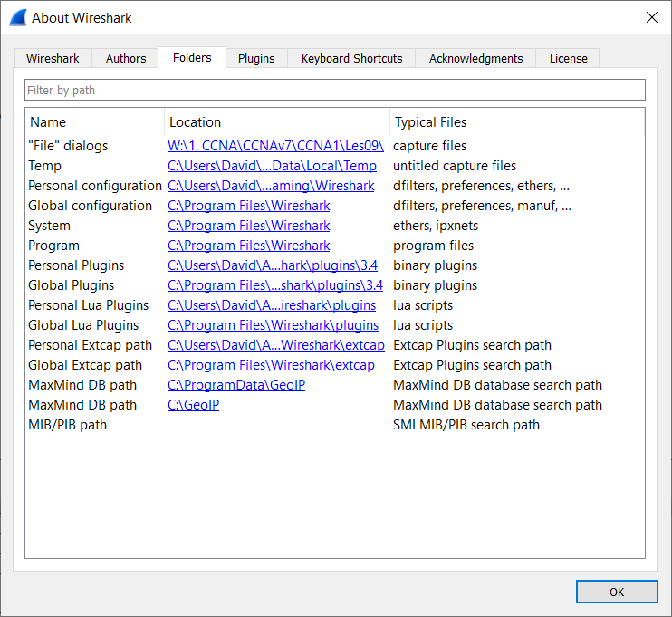Click the OK button

click(x=617, y=593)
